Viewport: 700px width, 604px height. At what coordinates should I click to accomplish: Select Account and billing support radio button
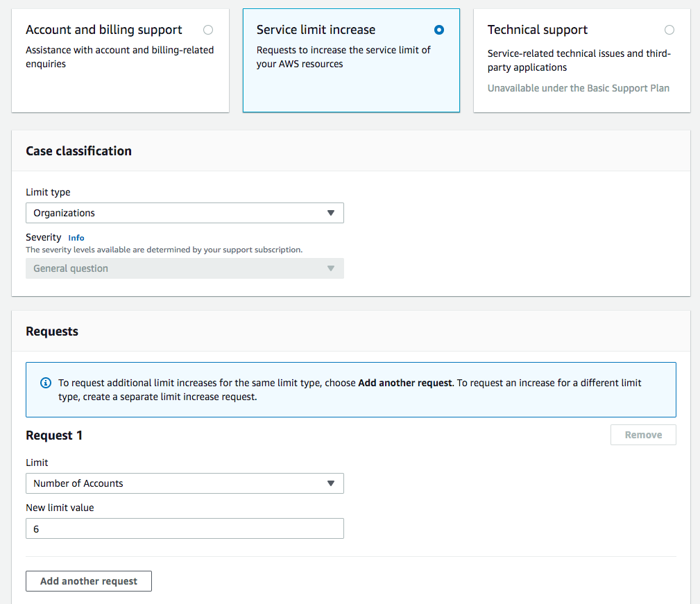[x=208, y=30]
